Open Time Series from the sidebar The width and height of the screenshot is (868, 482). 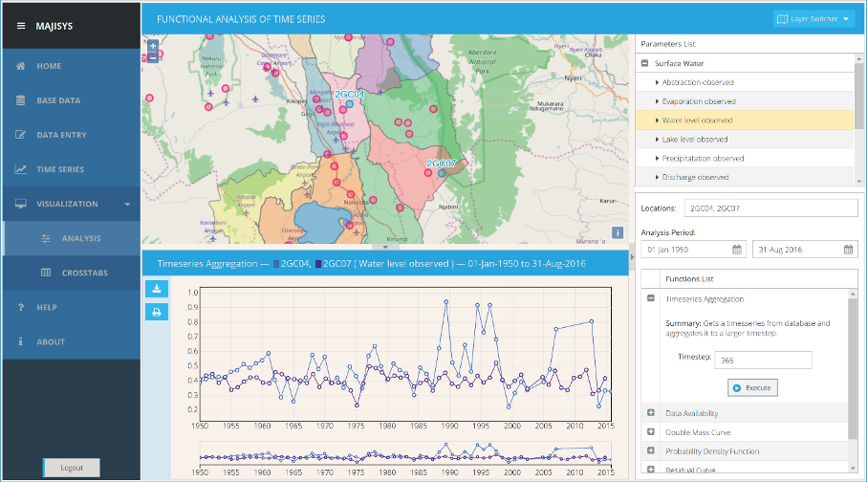[x=61, y=169]
